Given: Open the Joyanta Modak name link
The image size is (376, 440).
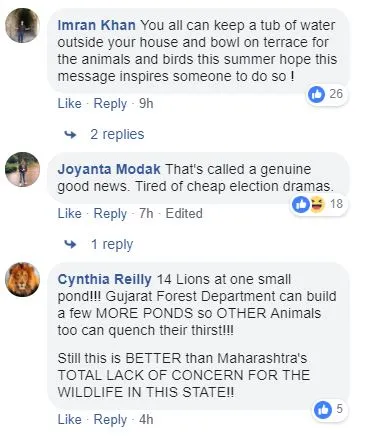Looking at the screenshot, I should (x=109, y=169).
